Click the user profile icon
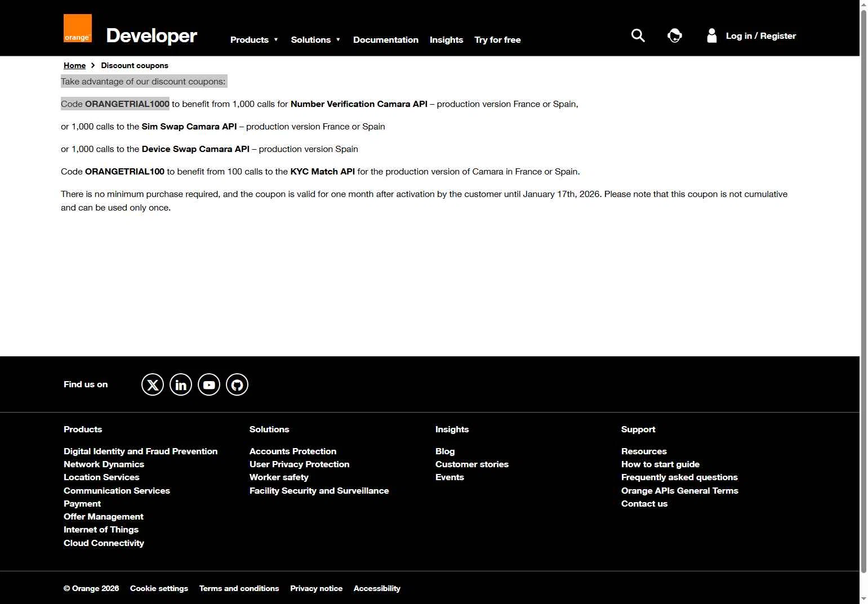The height and width of the screenshot is (604, 868). tap(711, 35)
